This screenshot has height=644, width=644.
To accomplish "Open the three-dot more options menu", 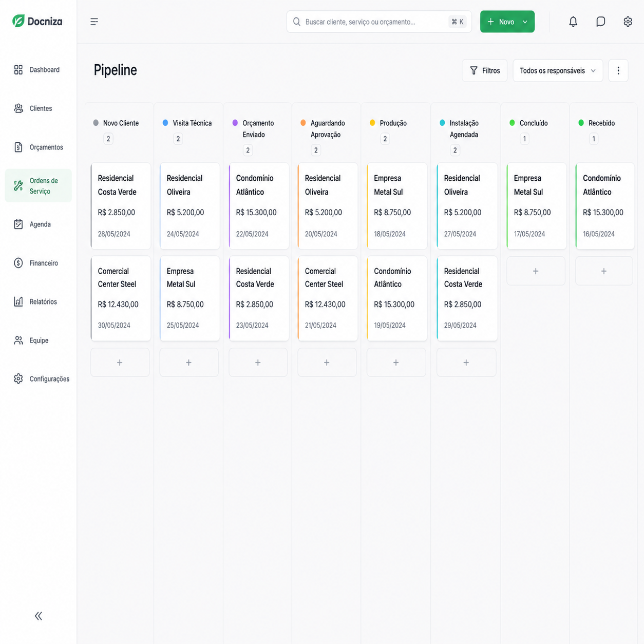I will (x=618, y=70).
